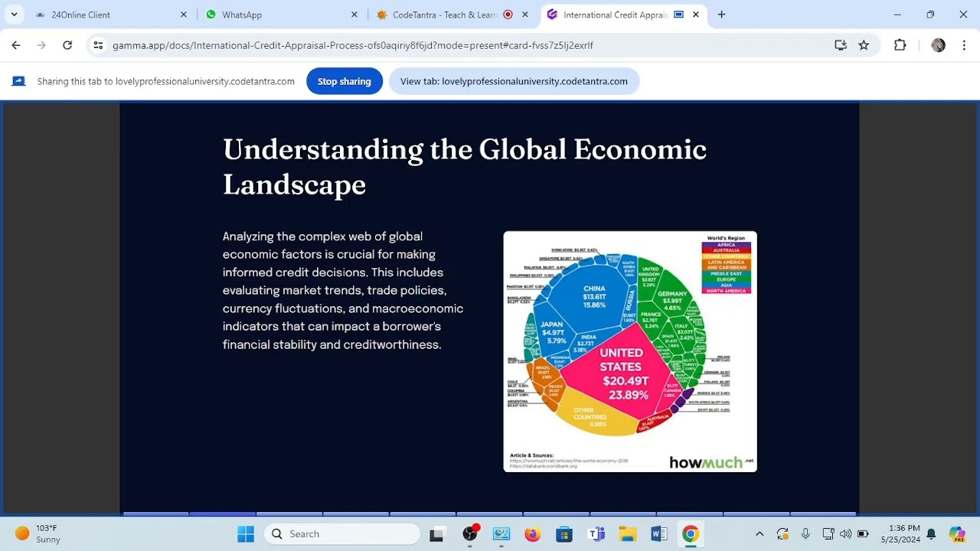Screen dimensions: 980x551
Task: Click the microphone icon in the system tray
Action: (x=805, y=534)
